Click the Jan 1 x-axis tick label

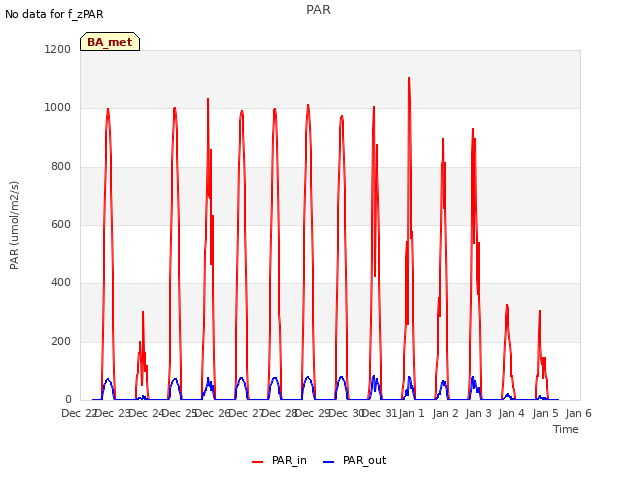(411, 413)
